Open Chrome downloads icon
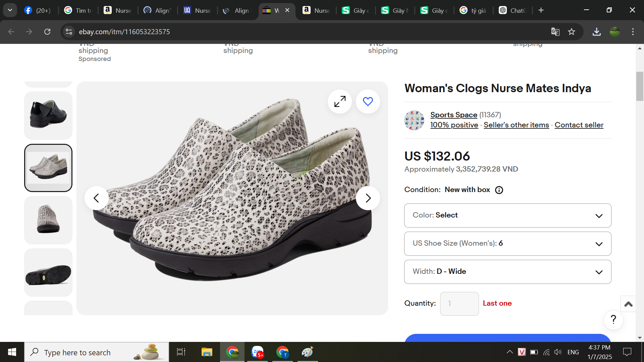Screen dimensions: 644x362 (x=596, y=32)
